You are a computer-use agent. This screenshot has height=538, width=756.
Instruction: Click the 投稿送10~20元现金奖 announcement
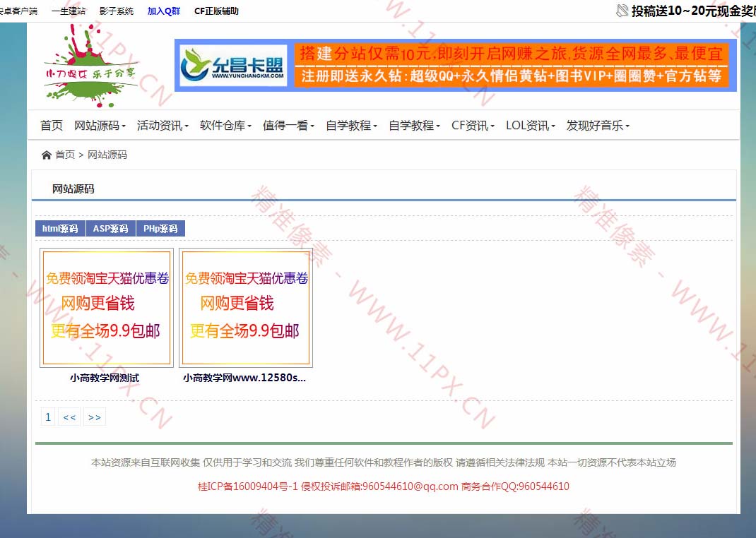pyautogui.click(x=693, y=11)
